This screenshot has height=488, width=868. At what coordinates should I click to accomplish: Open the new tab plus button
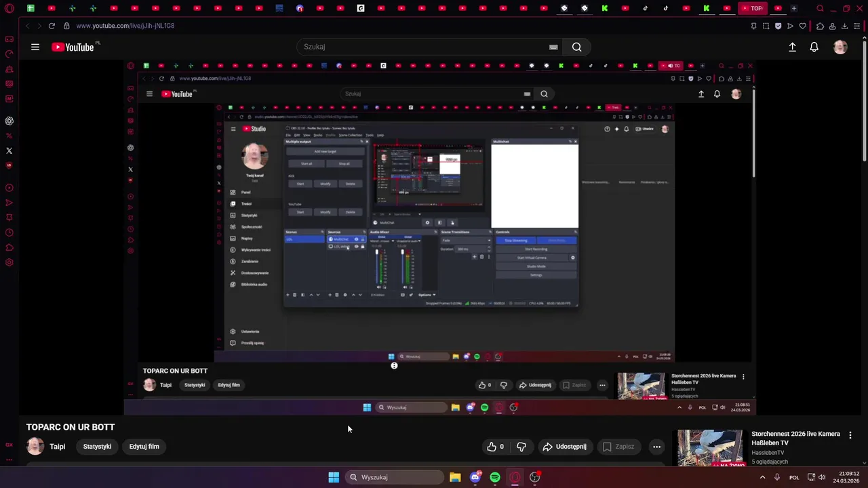pos(794,9)
